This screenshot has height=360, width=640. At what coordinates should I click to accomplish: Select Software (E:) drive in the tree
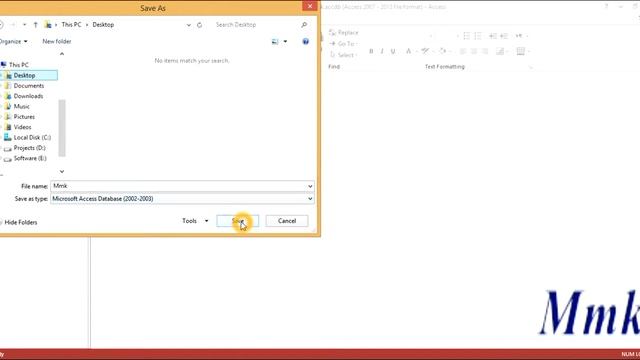[30, 158]
